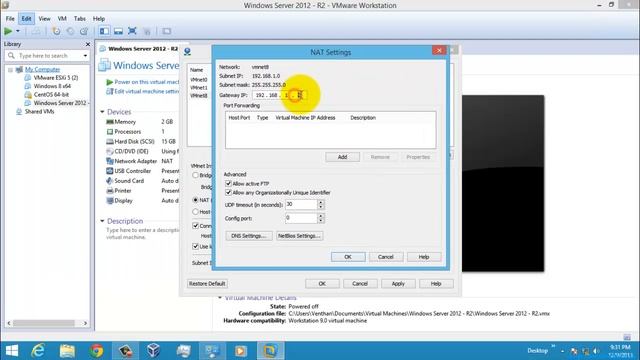640x360 pixels.
Task: Collapse the Virtual Machine Details section
Action: 220,298
